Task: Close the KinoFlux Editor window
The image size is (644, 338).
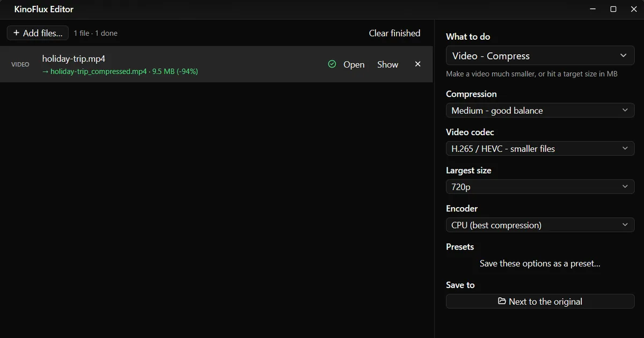Action: 634,9
